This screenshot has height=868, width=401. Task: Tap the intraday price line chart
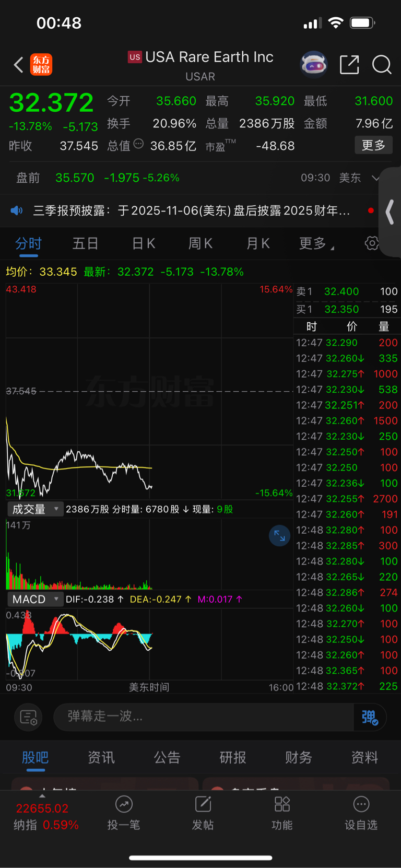click(149, 392)
